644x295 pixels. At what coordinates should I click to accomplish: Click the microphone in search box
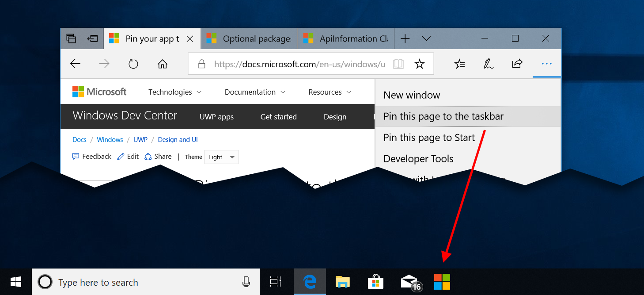point(246,282)
